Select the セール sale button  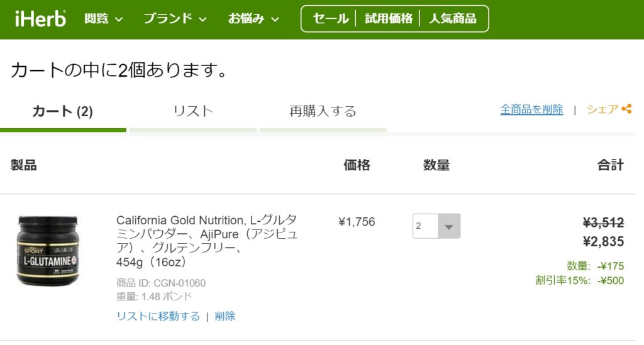click(330, 18)
